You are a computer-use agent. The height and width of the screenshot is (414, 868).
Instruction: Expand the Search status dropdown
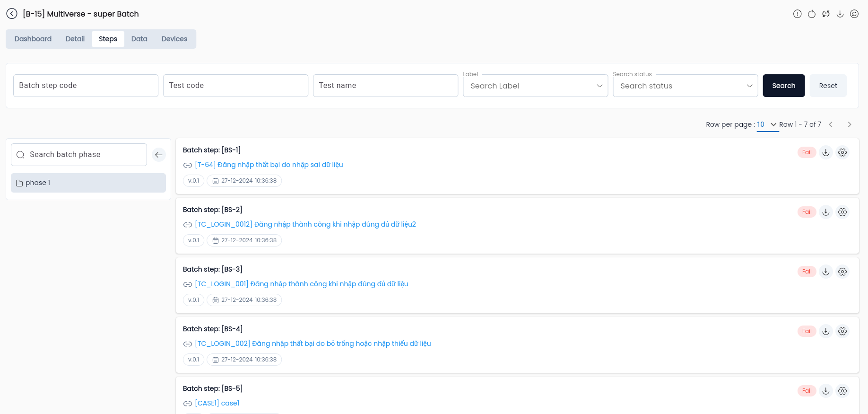pos(686,86)
